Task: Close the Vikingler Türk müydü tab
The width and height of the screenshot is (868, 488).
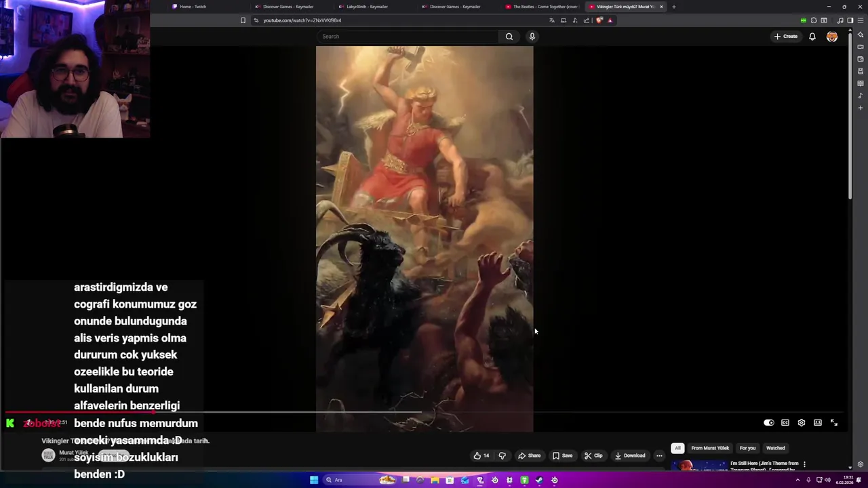Action: [661, 7]
